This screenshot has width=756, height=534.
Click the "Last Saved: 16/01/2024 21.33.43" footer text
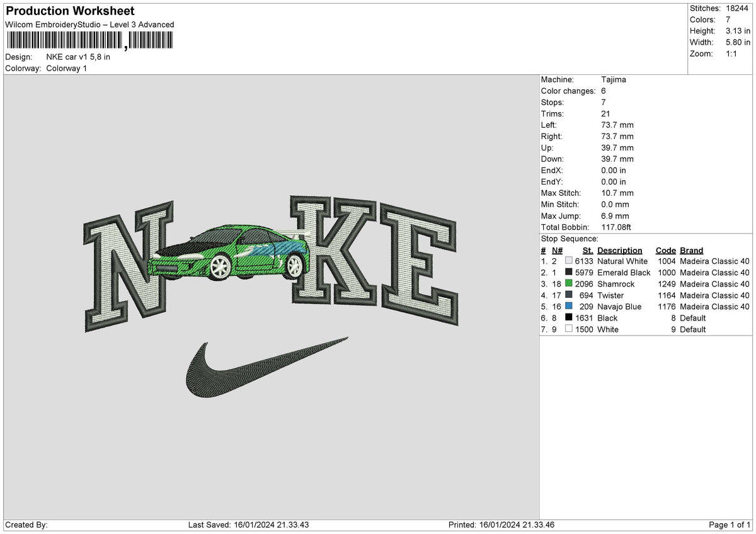click(x=249, y=525)
